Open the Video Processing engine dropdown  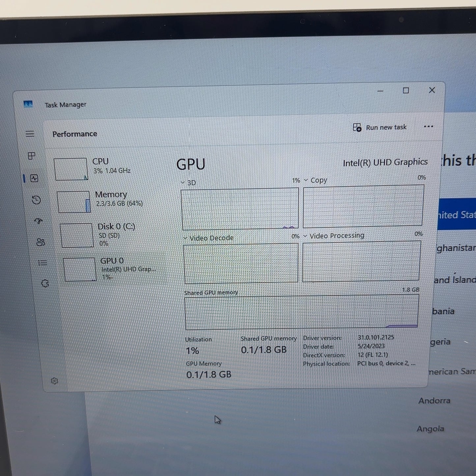(x=305, y=236)
